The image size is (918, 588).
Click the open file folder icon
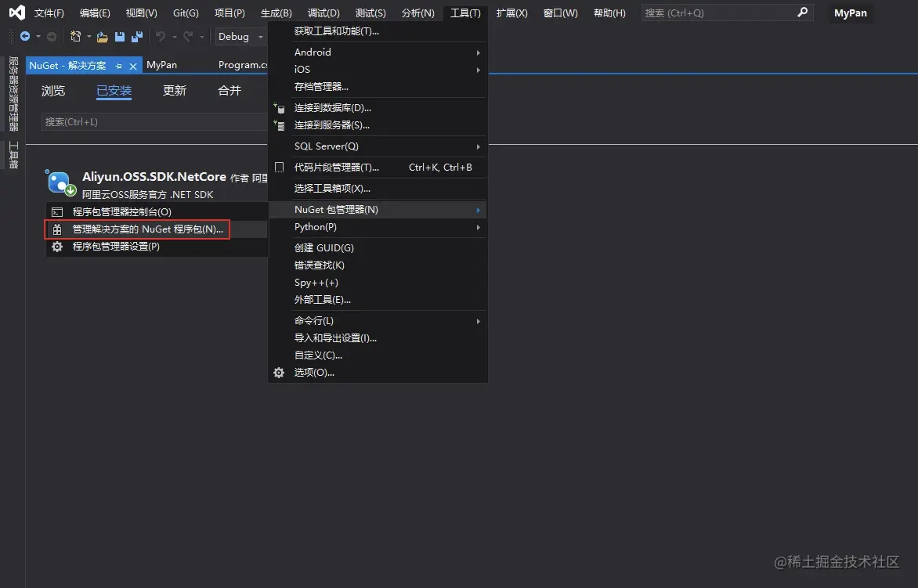pos(102,37)
